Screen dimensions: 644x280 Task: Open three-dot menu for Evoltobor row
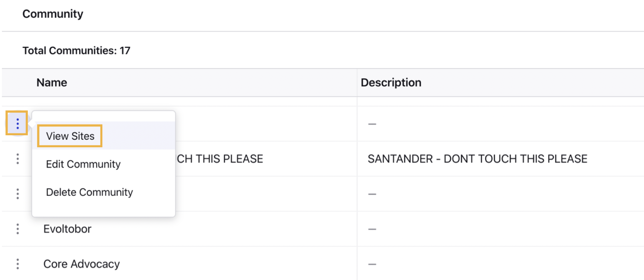click(18, 229)
